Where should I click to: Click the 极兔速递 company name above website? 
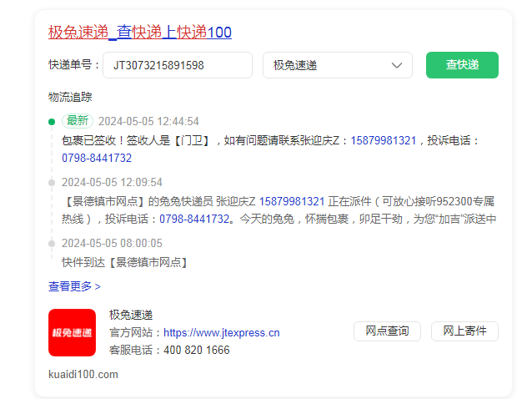pyautogui.click(x=131, y=316)
